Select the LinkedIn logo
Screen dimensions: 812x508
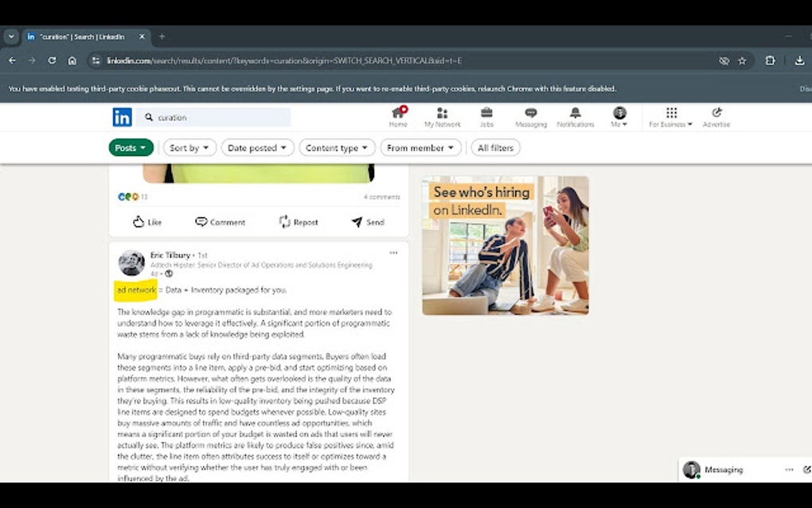click(x=123, y=117)
